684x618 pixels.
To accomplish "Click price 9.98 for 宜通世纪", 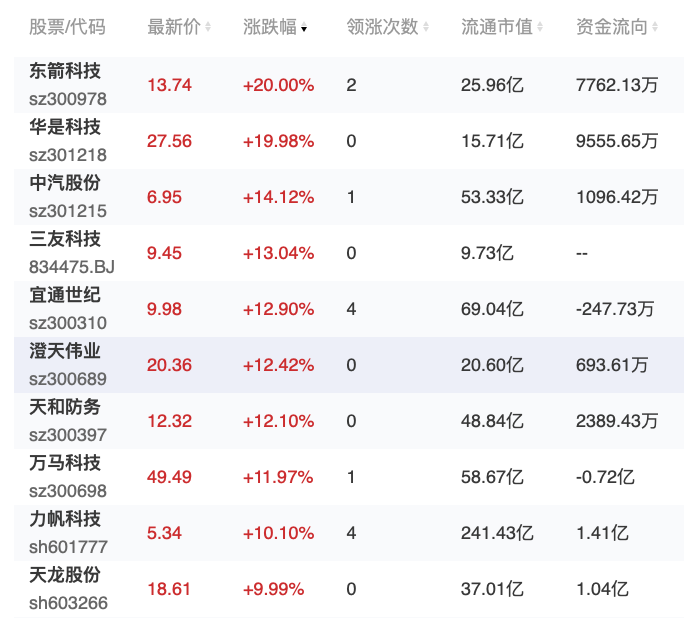I will point(164,309).
